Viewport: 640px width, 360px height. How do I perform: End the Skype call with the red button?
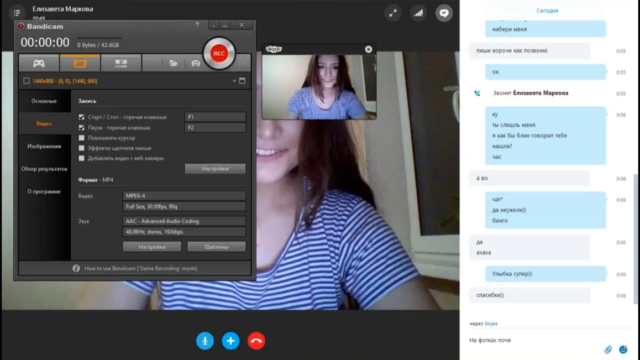pyautogui.click(x=256, y=341)
